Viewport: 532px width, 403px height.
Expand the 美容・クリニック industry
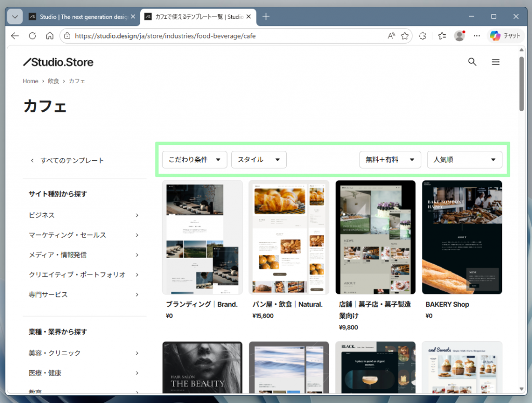click(x=84, y=353)
